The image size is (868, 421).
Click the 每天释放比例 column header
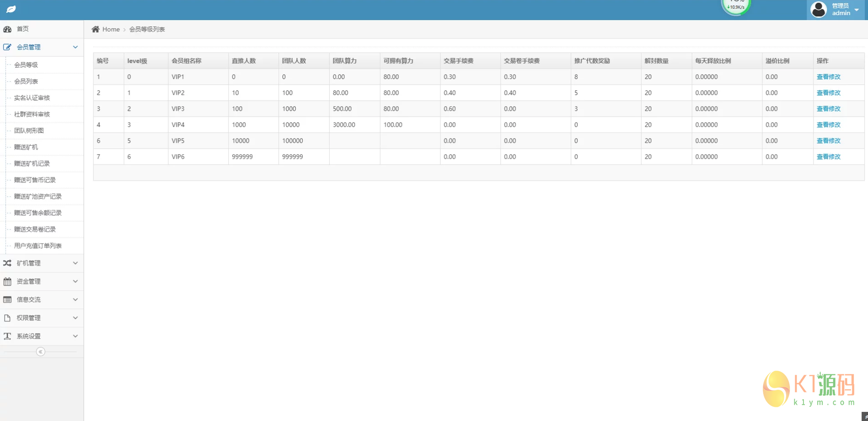(727, 61)
